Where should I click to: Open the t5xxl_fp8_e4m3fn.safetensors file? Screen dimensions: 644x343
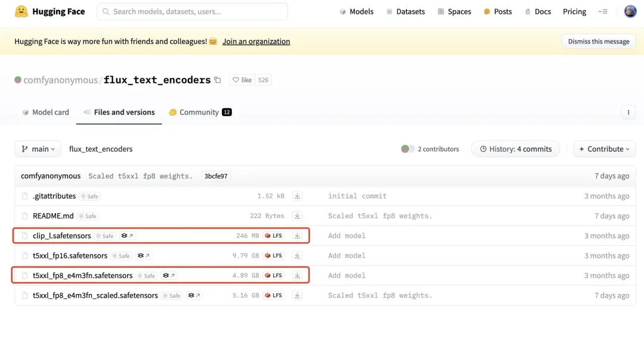(82, 276)
